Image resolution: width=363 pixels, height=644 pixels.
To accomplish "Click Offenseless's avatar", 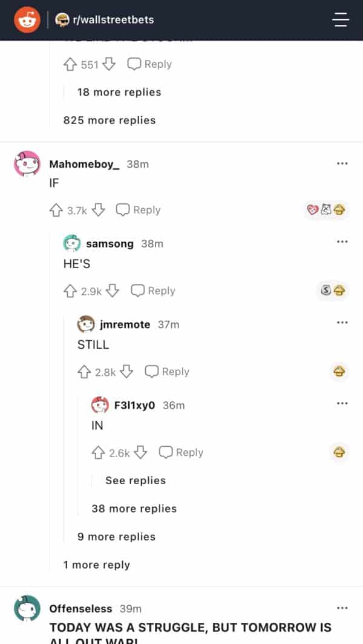I will tap(27, 608).
